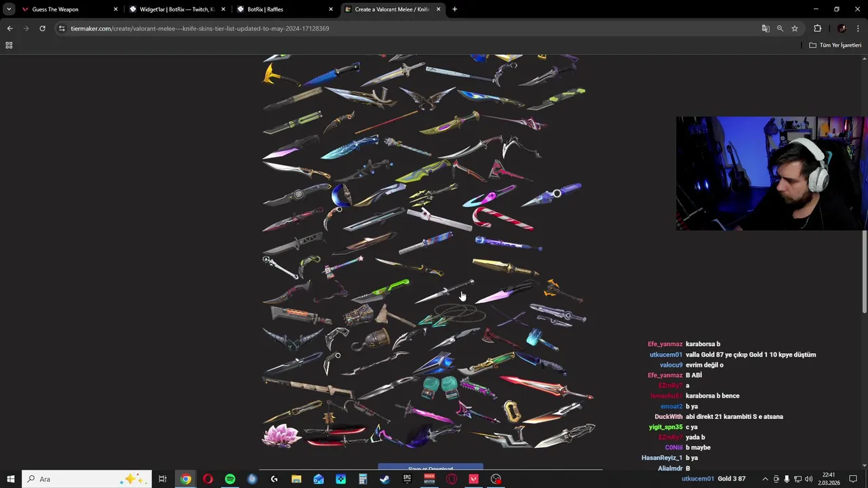The width and height of the screenshot is (868, 488).
Task: Click chat message 'b maybe'
Action: point(698,448)
